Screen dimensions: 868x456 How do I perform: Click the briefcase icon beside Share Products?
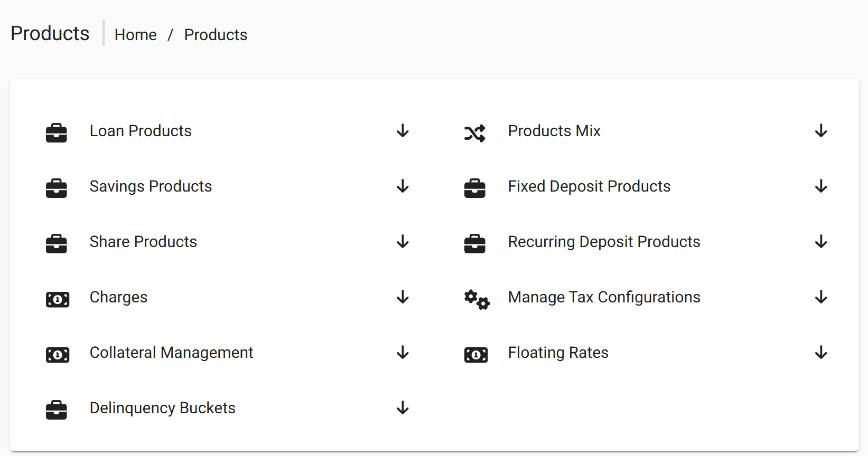pyautogui.click(x=57, y=243)
